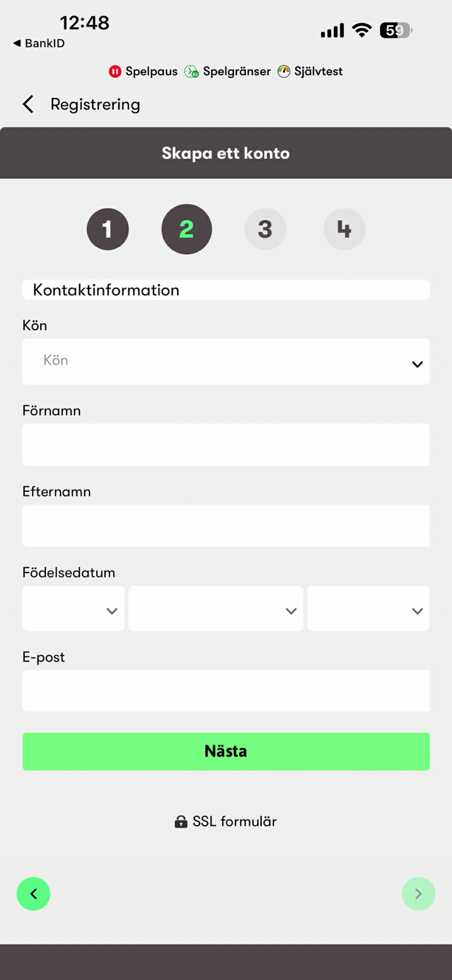
Task: Jump to registration step 4
Action: (344, 229)
